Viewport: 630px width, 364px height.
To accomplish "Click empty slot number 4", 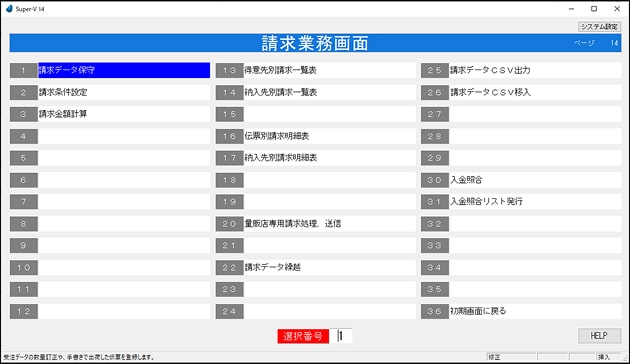I will click(24, 136).
